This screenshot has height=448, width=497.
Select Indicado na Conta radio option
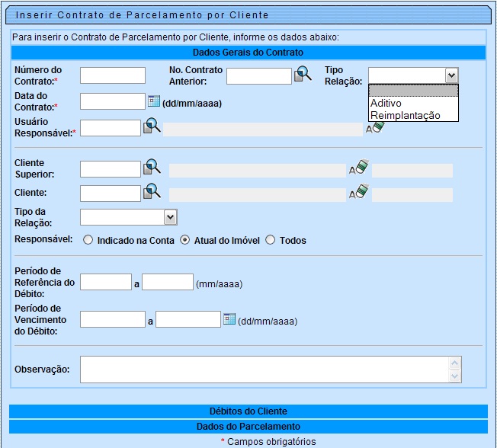(88, 240)
